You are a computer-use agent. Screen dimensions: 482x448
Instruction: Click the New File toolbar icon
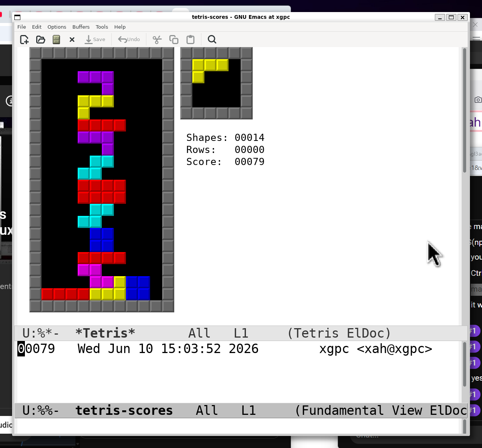point(24,40)
